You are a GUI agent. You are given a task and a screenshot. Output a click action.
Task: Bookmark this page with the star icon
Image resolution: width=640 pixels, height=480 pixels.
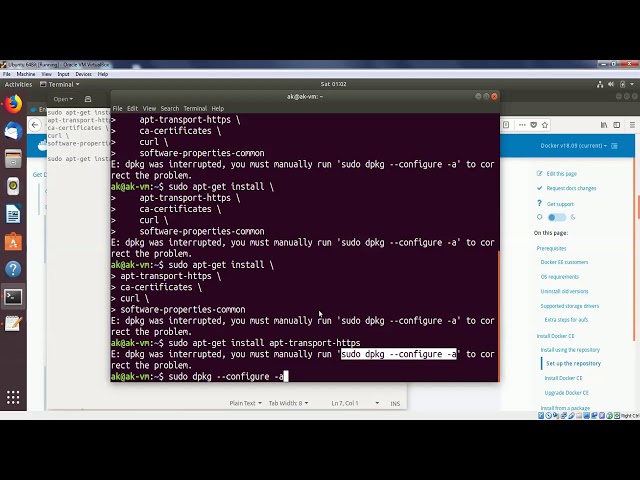(x=545, y=125)
